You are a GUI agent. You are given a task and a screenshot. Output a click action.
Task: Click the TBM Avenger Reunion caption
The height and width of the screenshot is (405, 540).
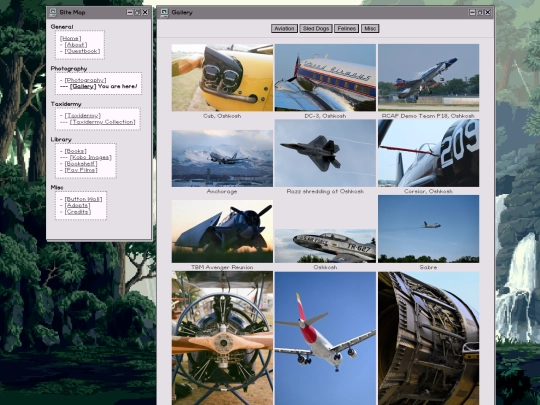(222, 267)
